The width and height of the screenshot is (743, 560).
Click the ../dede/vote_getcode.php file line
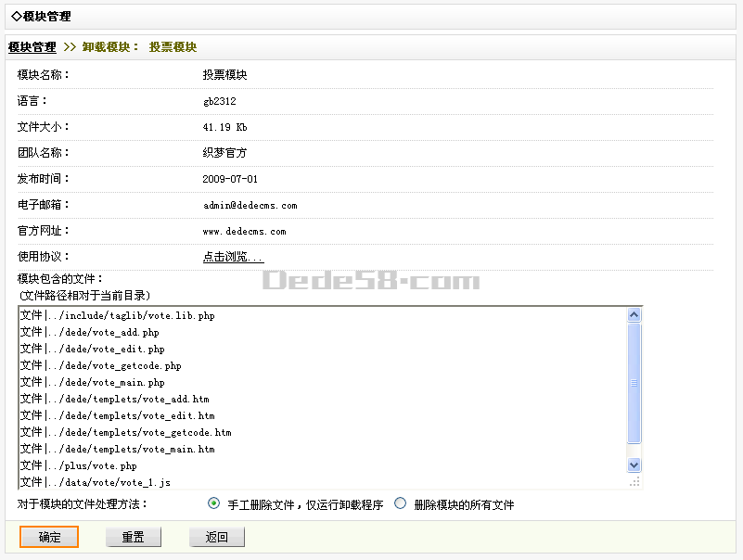121,366
